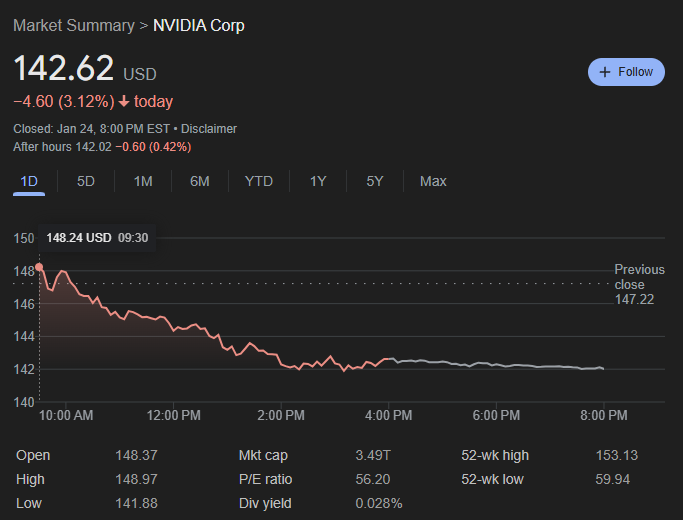Click the 8:00 PM axis label
Image resolution: width=683 pixels, height=520 pixels.
click(x=604, y=415)
